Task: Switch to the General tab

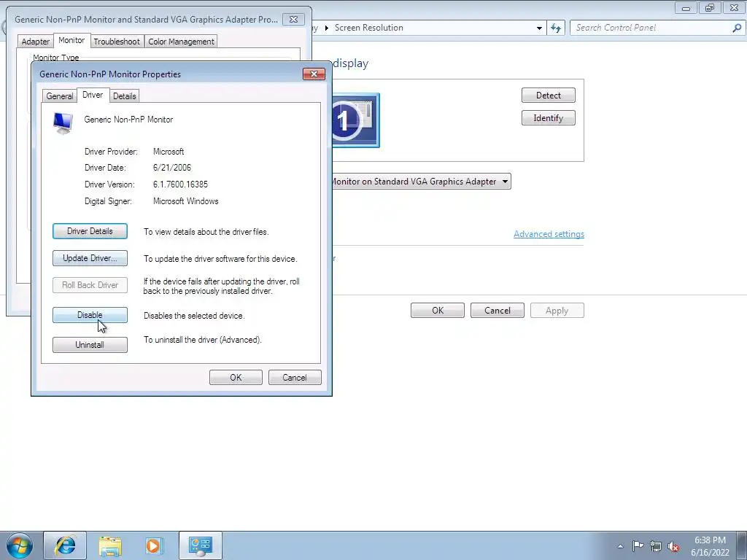Action: 60,96
